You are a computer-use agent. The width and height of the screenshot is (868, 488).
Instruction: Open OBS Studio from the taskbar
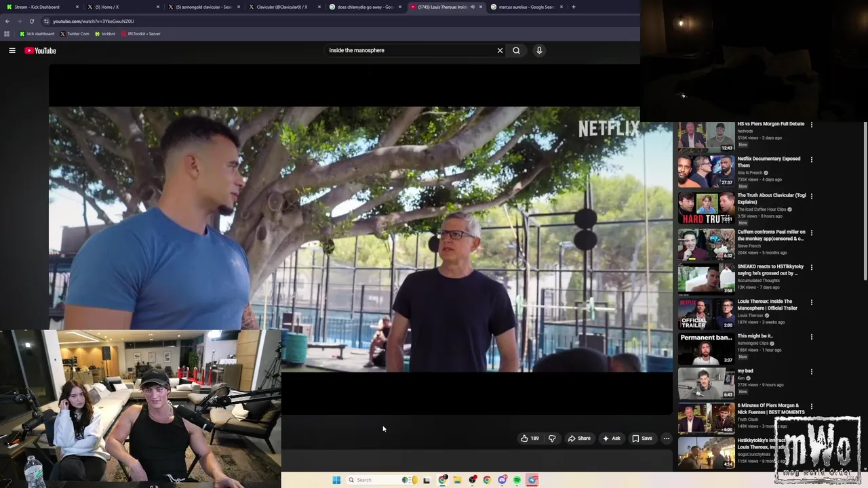pos(472,480)
